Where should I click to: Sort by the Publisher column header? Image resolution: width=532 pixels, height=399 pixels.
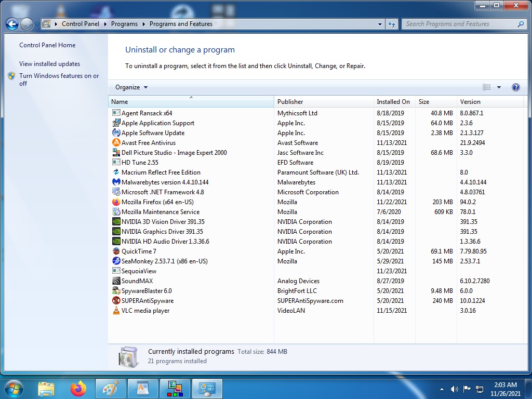(324, 101)
